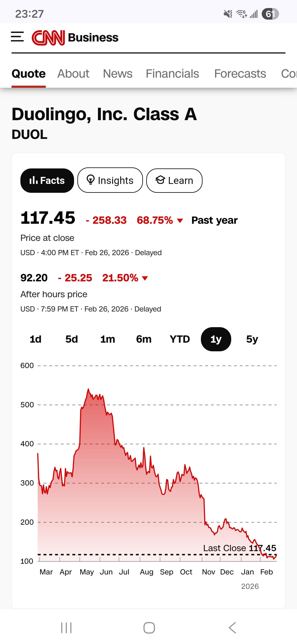Viewport: 297px width, 644px height.
Task: Tap the muted sound status icon
Action: pos(228,14)
